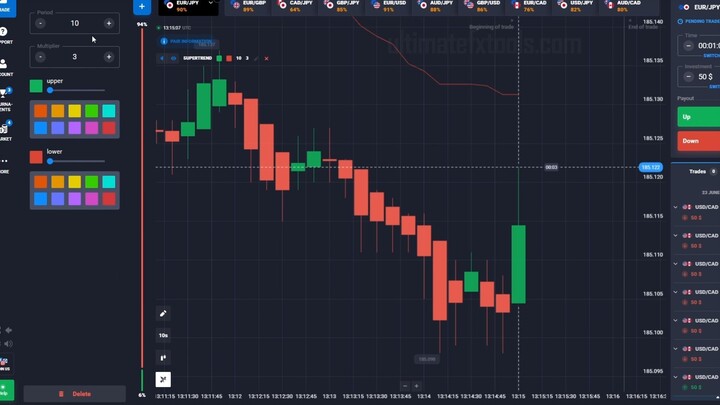
Task: Zoom in chart with plus button
Action: (x=416, y=386)
